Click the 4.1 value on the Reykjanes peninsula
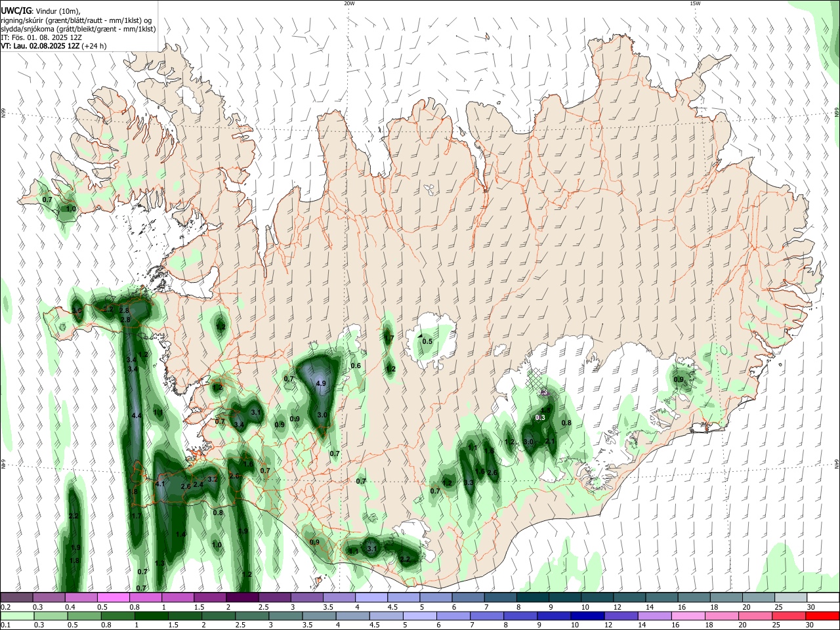Image resolution: width=840 pixels, height=630 pixels. click(x=160, y=484)
